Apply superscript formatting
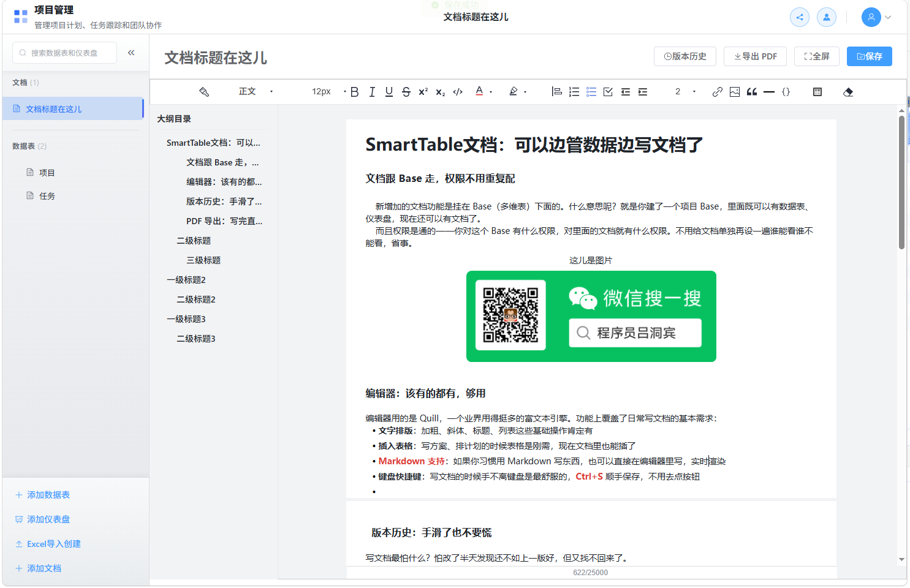 (x=423, y=92)
